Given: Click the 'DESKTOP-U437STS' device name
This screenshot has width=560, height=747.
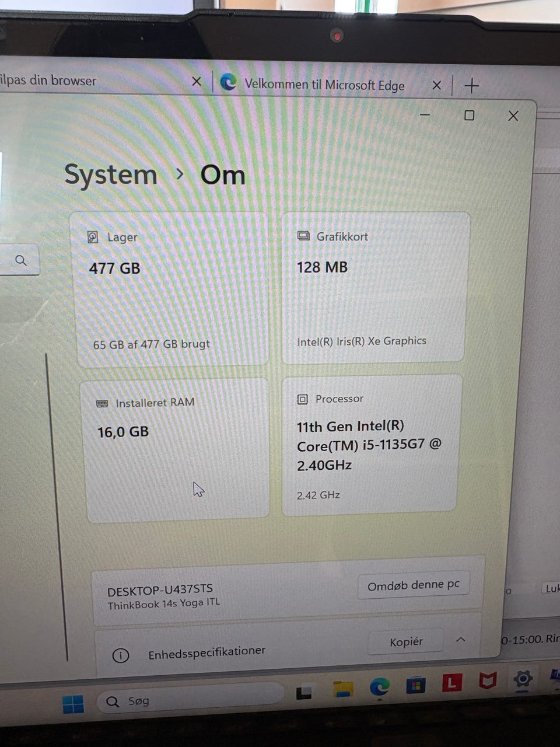Looking at the screenshot, I should (x=160, y=590).
